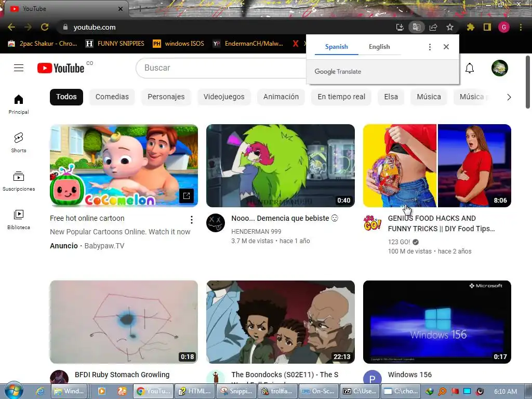Filter by Personajes chip
532x399 pixels.
tap(166, 97)
